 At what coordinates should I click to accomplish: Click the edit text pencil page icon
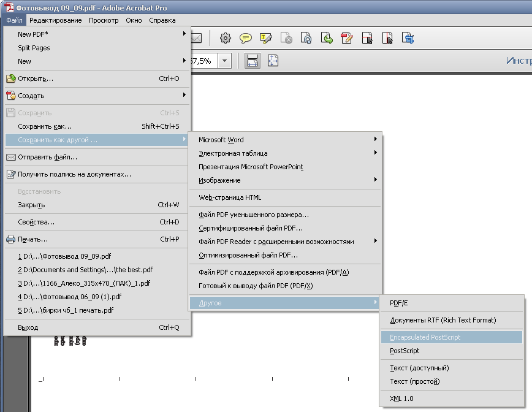[347, 38]
